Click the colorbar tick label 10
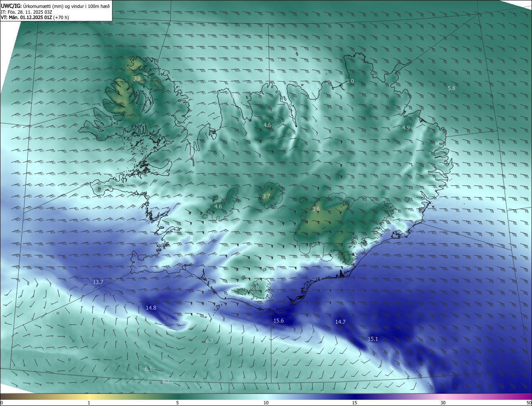The image size is (532, 406). coord(266,403)
